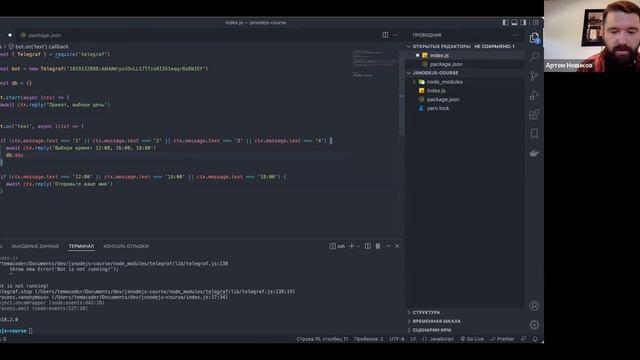Switch to the ВЫХОДНЫЕ ДАННЫЕ tab
Screen dimensions: 640x360
point(35,246)
